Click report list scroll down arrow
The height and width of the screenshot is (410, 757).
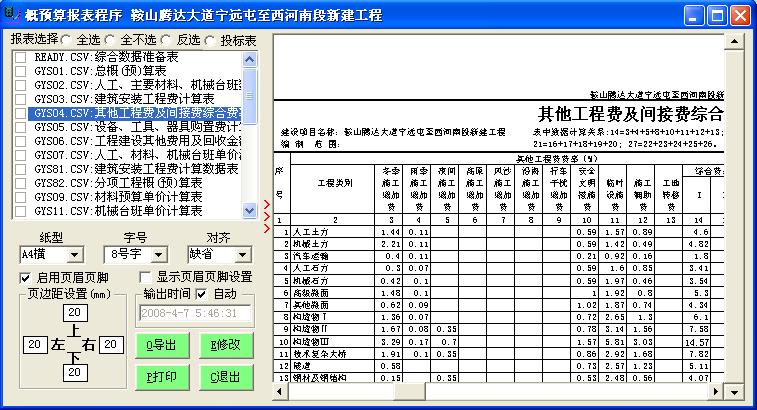[250, 211]
